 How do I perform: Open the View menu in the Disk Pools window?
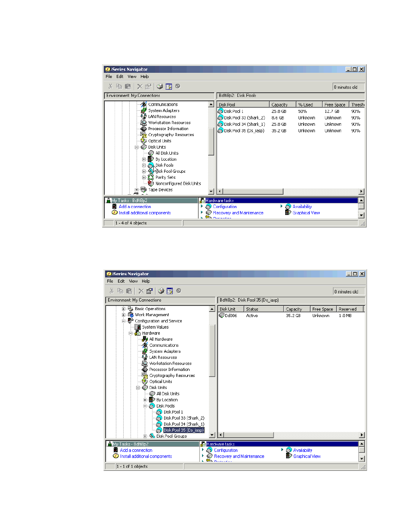[x=132, y=76]
